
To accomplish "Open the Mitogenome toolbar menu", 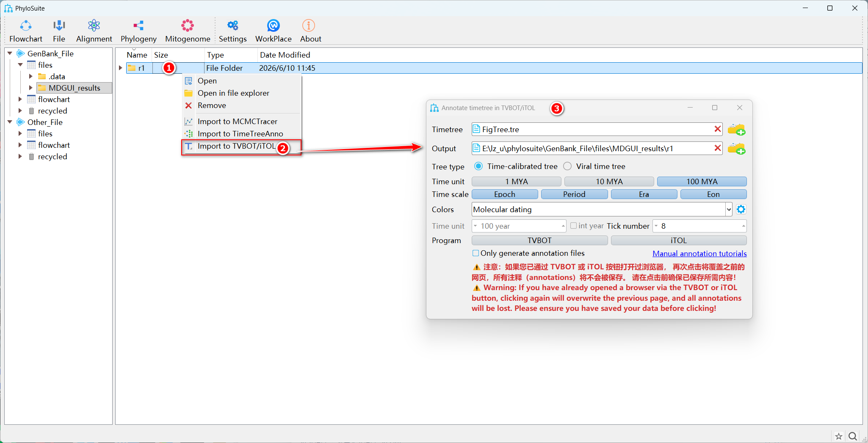I will 188,30.
